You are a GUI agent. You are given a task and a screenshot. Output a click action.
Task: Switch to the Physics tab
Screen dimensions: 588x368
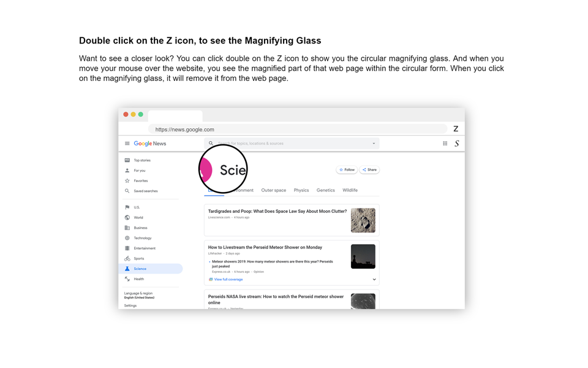click(301, 190)
